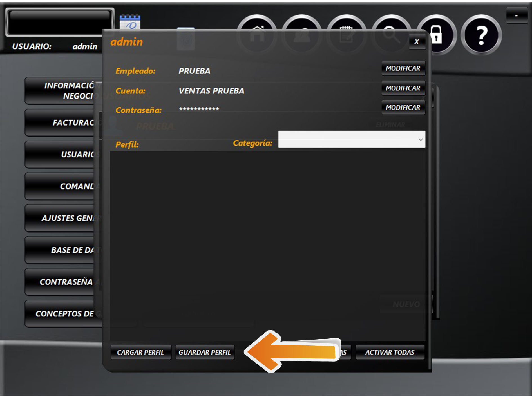
Task: Select Usuarios in the left menu
Action: click(63, 155)
